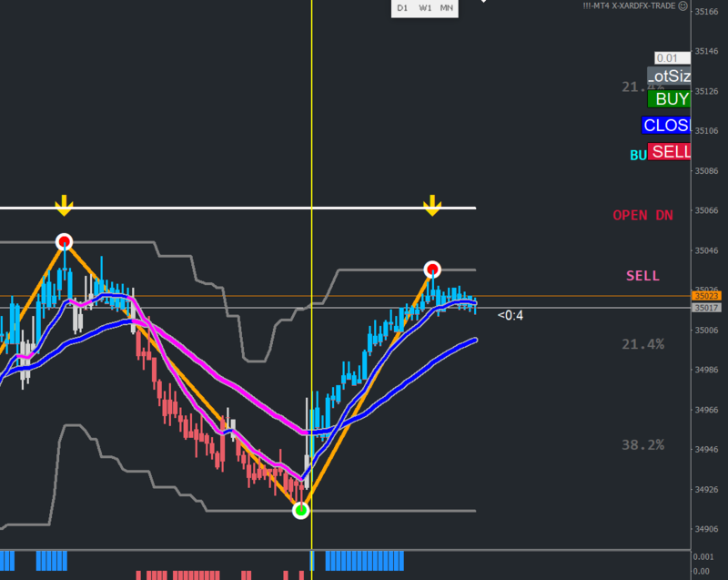The width and height of the screenshot is (728, 580).
Task: Click the right yellow down arrow marker
Action: coord(432,206)
